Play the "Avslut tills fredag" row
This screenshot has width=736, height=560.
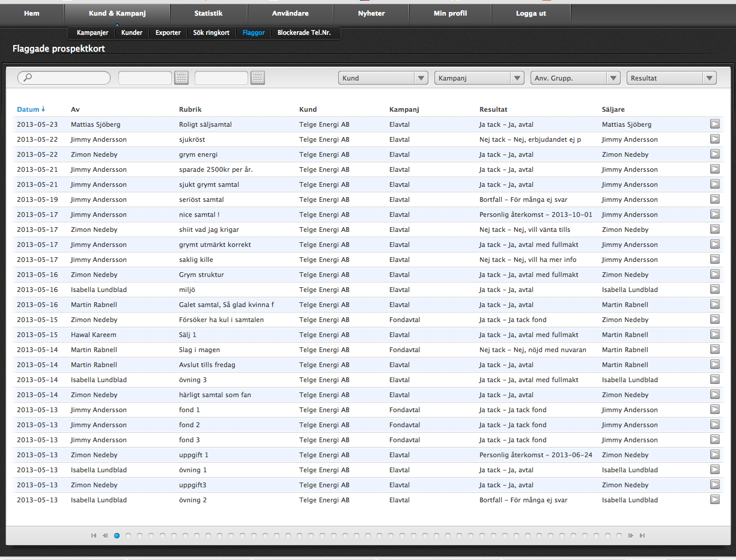click(x=714, y=364)
